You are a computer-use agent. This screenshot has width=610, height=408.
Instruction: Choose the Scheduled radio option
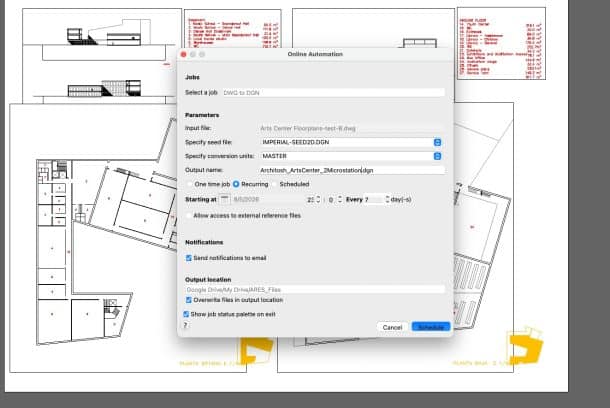(275, 184)
